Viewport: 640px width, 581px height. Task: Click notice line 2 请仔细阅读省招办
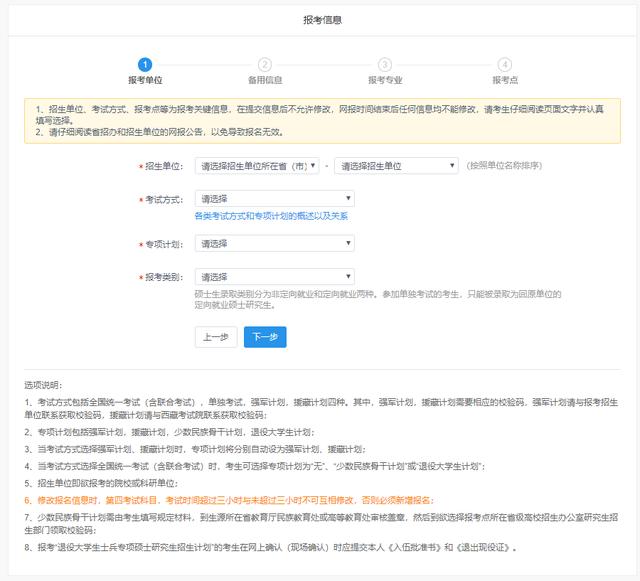[159, 132]
